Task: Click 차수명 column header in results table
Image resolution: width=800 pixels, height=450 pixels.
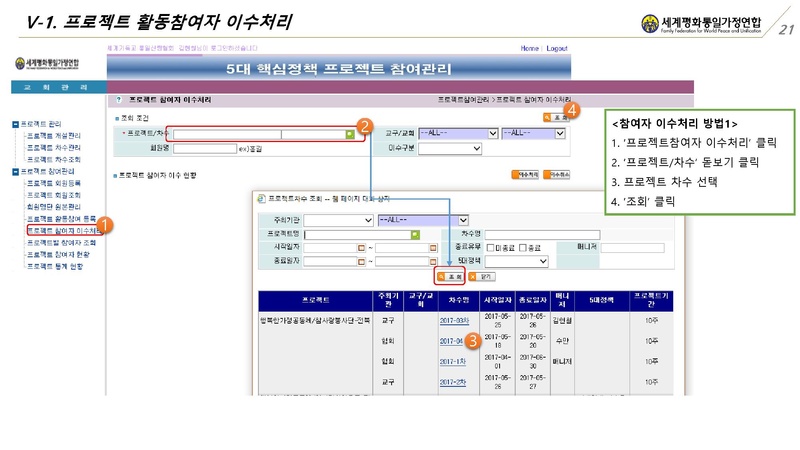Action: (x=459, y=301)
